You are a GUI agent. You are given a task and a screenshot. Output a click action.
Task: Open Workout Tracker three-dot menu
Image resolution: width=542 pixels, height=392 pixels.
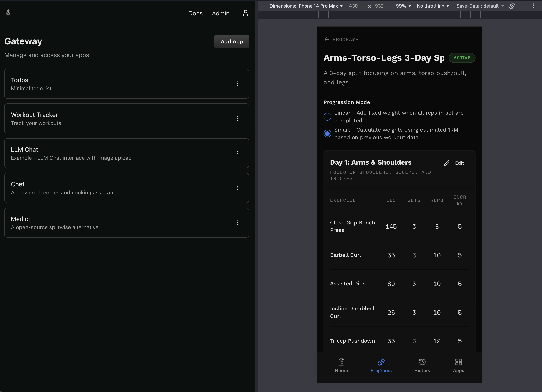point(237,119)
